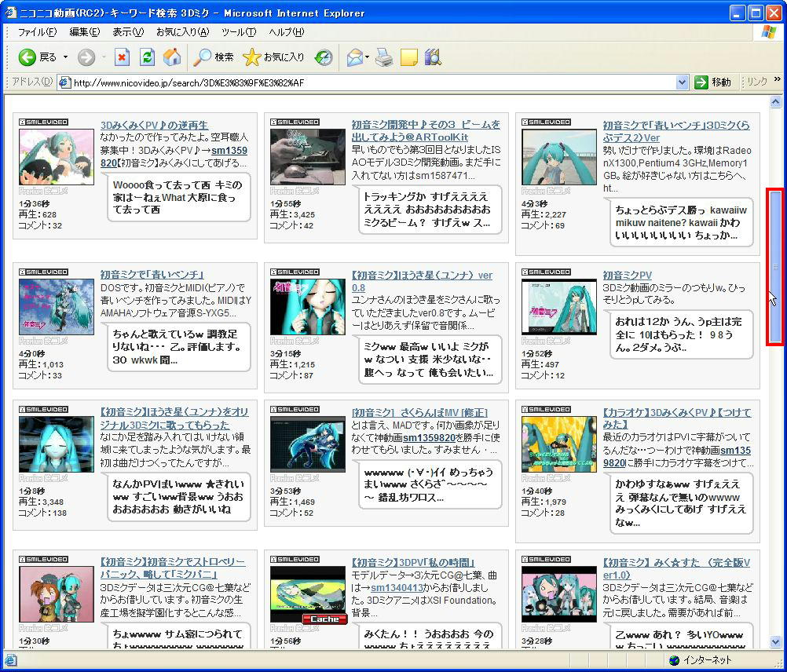Go back with the 戻る button
The width and height of the screenshot is (787, 672).
point(38,57)
